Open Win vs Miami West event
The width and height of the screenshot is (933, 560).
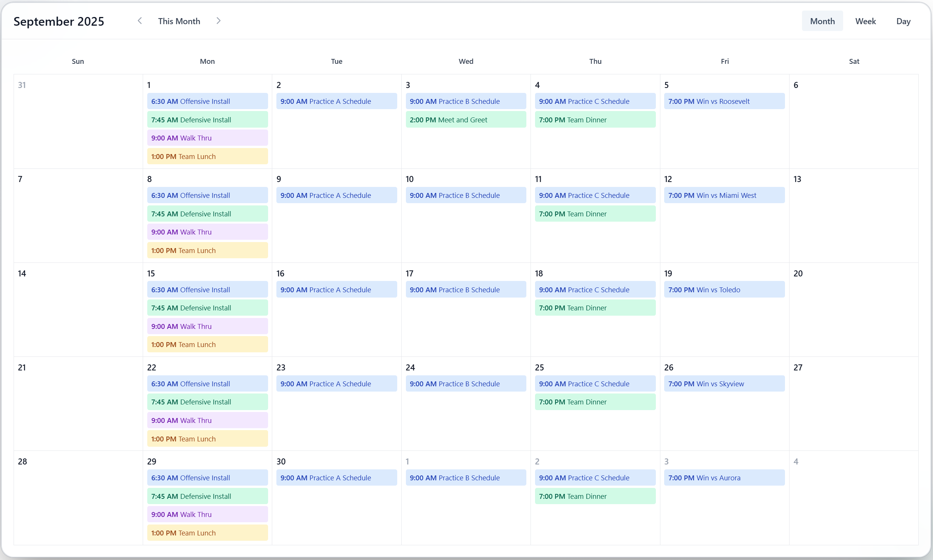click(x=725, y=195)
